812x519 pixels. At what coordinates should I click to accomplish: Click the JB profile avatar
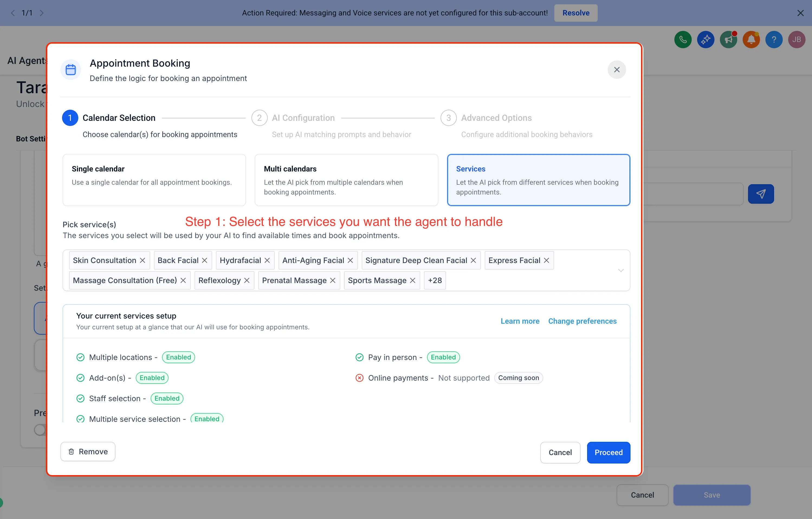click(x=797, y=40)
